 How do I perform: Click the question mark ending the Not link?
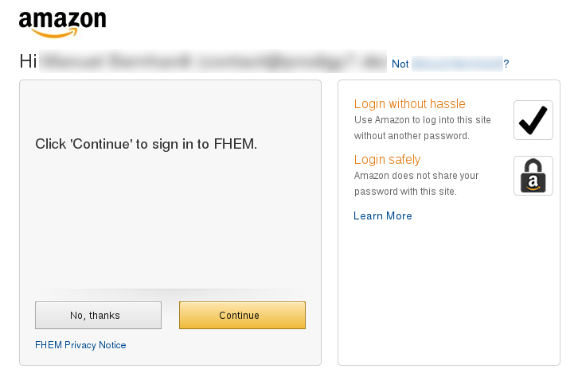pos(506,64)
